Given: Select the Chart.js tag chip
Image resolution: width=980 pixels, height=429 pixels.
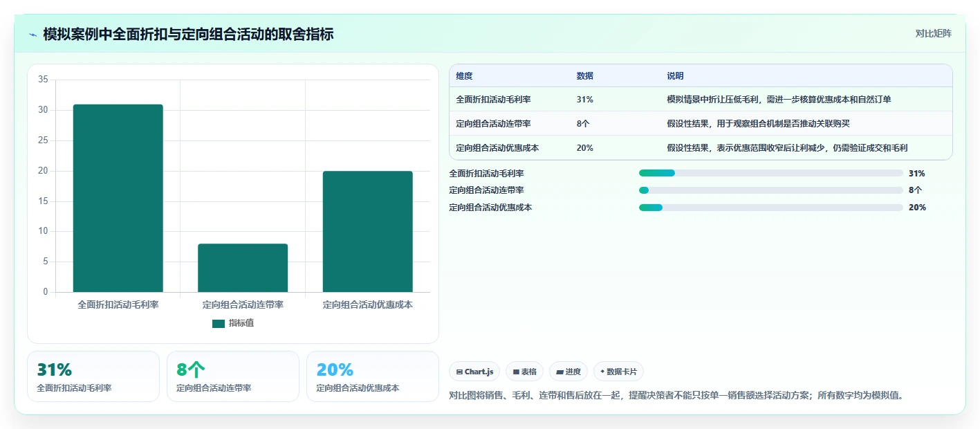Looking at the screenshot, I should pyautogui.click(x=474, y=372).
